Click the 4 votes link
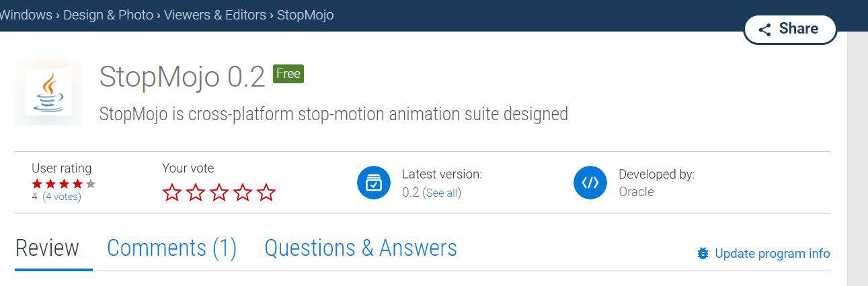Screen dimensions: 868x286 click(62, 197)
